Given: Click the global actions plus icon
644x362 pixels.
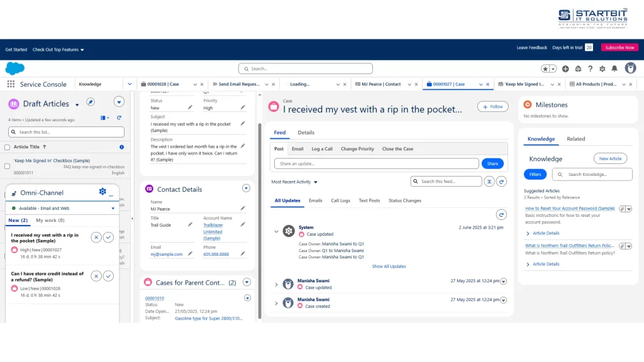Looking at the screenshot, I should tap(565, 69).
